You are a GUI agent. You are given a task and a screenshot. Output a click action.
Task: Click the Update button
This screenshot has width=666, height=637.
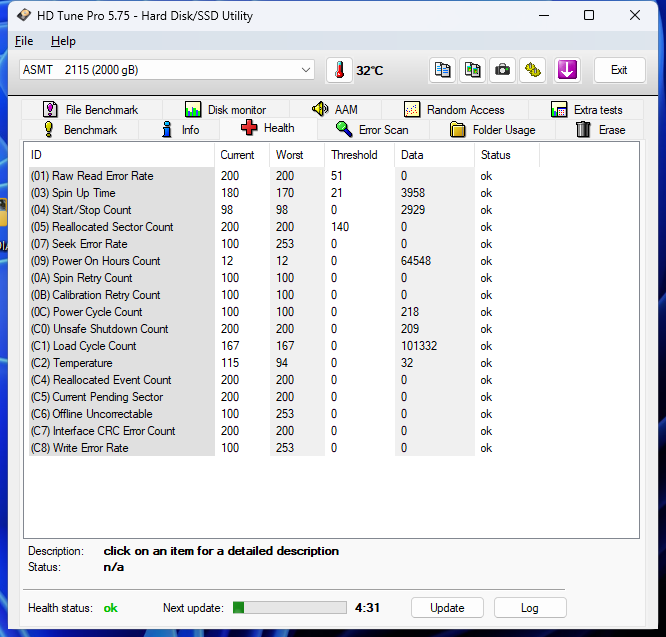[447, 608]
